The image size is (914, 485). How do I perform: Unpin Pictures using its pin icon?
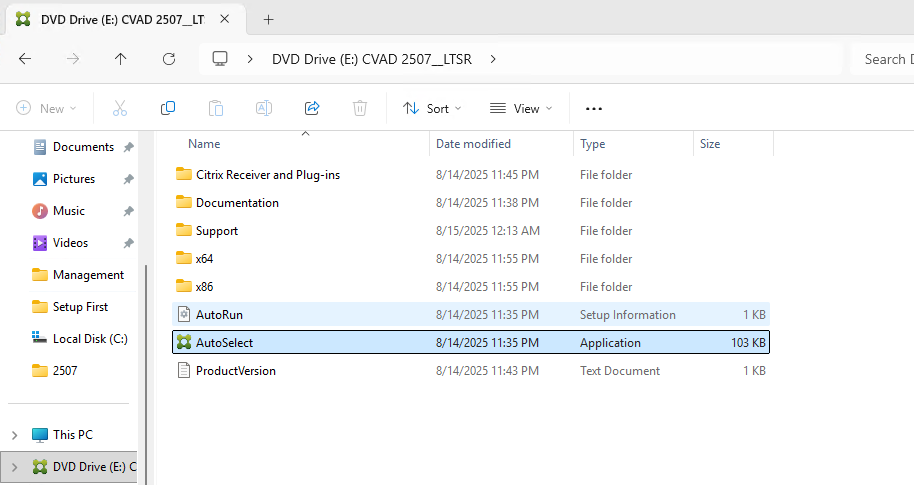point(129,179)
